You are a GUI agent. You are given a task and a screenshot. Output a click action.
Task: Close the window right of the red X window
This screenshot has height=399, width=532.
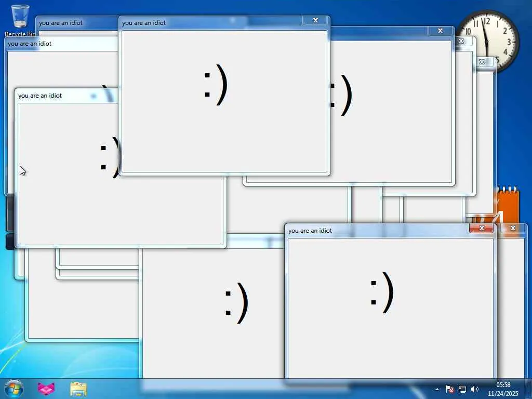pos(513,229)
